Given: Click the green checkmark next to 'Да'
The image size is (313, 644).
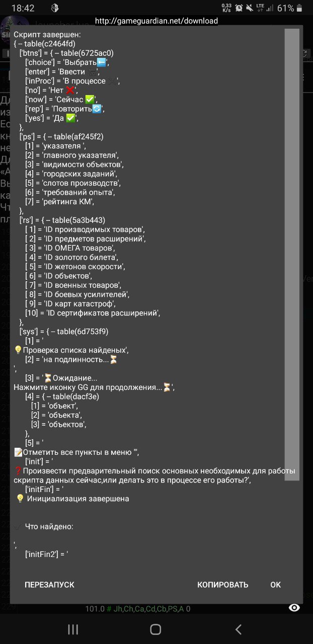Looking at the screenshot, I should (x=71, y=118).
